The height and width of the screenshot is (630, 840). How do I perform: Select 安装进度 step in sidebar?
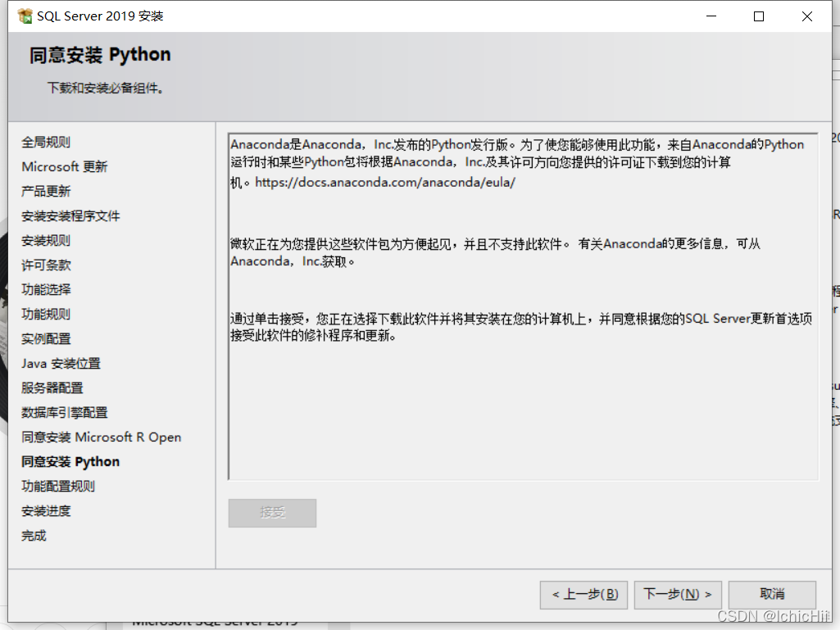coord(46,511)
